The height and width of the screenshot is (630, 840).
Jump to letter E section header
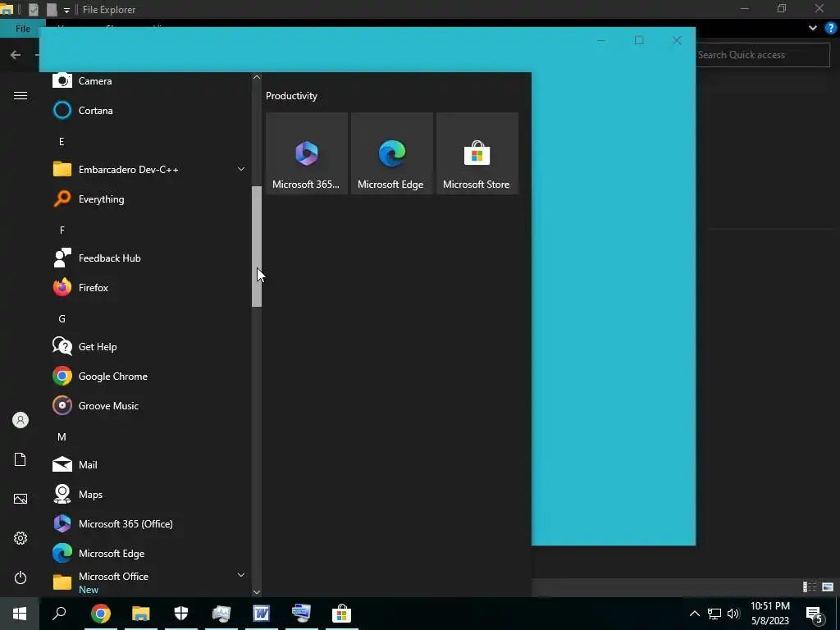[62, 141]
